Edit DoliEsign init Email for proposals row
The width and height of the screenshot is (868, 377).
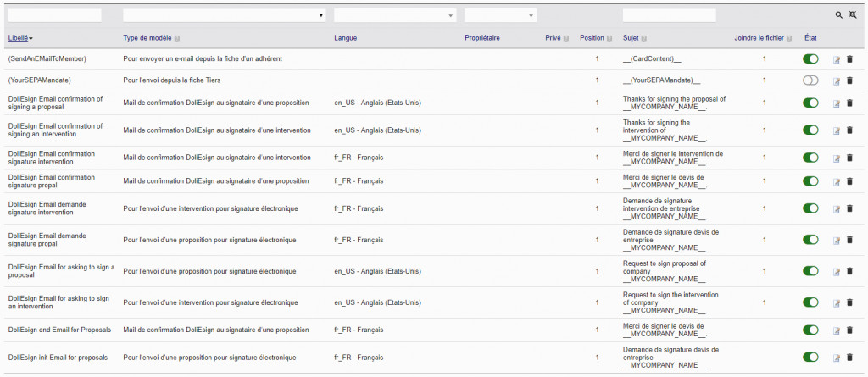point(837,358)
